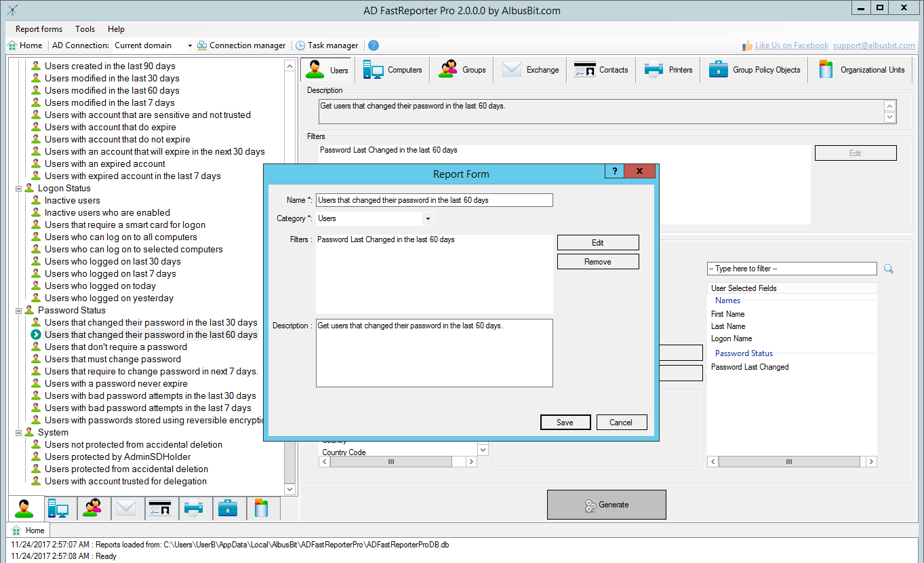
Task: Open the Like Us on Facebook link
Action: pos(792,45)
